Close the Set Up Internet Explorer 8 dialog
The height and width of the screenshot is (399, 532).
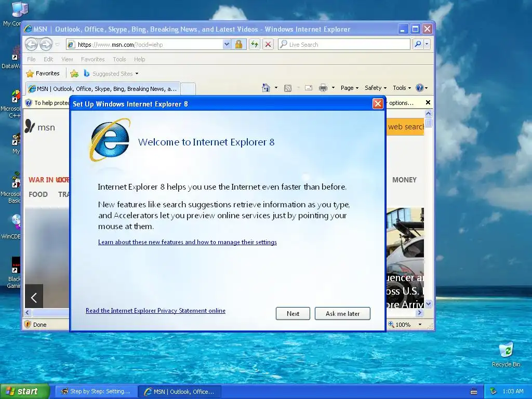point(378,104)
